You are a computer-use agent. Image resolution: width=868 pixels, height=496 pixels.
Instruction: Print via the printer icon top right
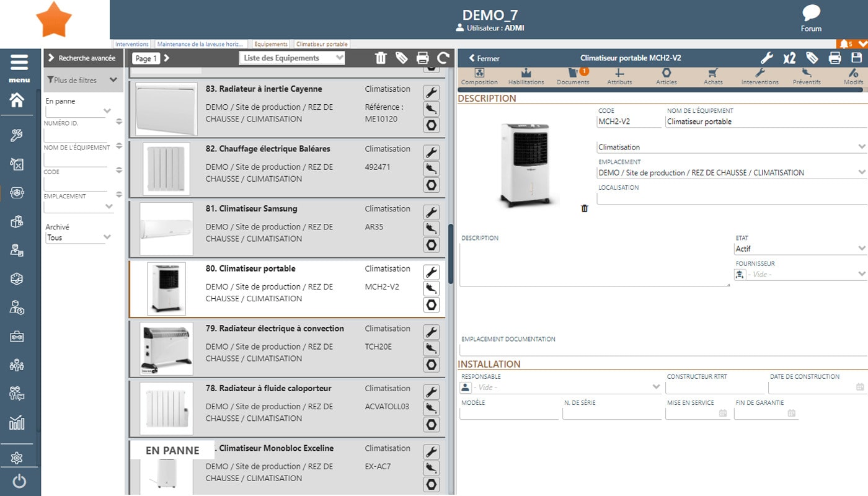(x=835, y=58)
